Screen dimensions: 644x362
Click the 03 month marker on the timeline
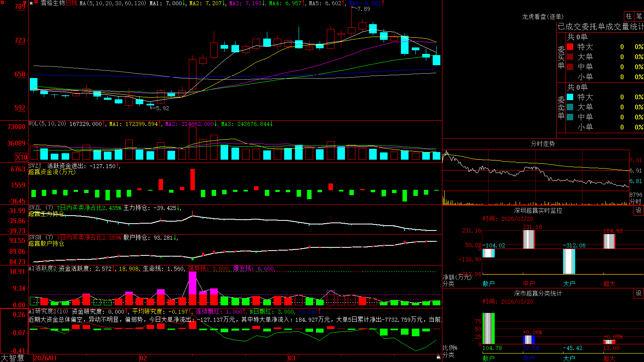pyautogui.click(x=292, y=358)
